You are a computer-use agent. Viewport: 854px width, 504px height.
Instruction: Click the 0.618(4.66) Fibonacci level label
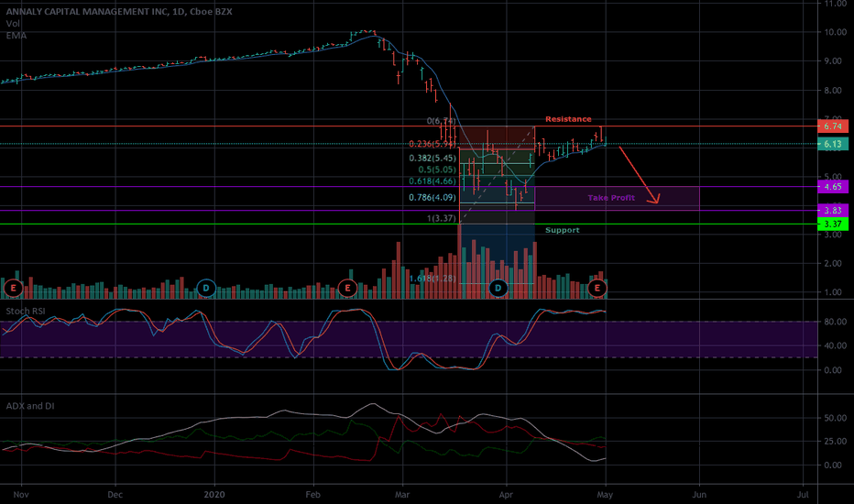tap(432, 181)
